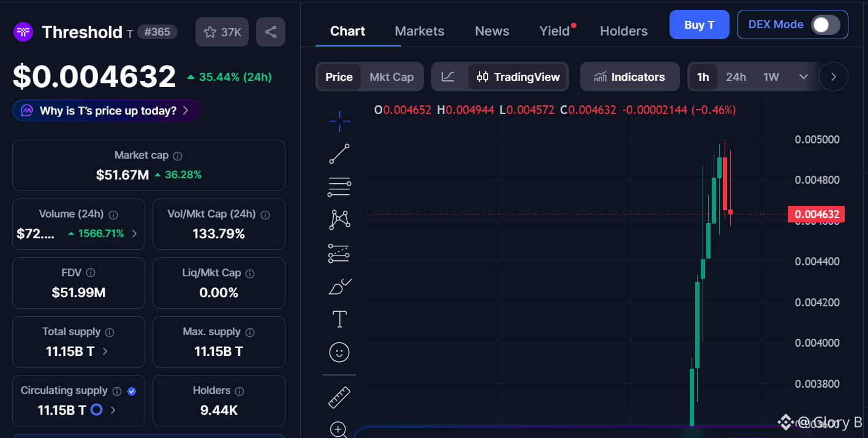
Task: Click the Threshold purple logo icon
Action: tap(23, 32)
